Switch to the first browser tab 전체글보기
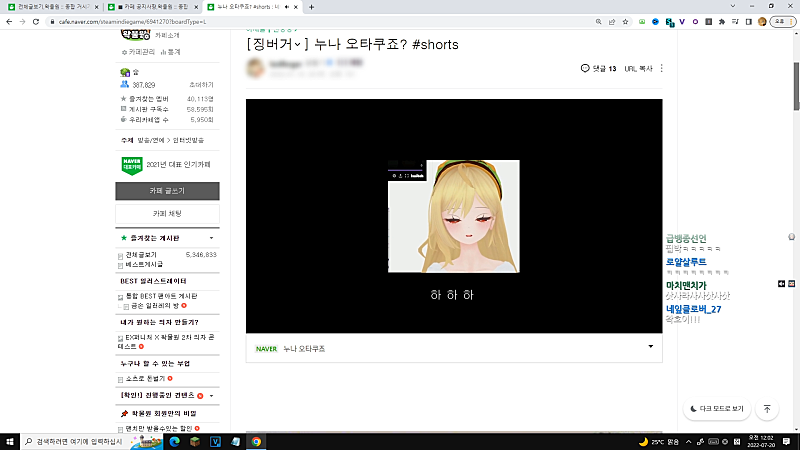Image resolution: width=800 pixels, height=450 pixels. click(52, 7)
